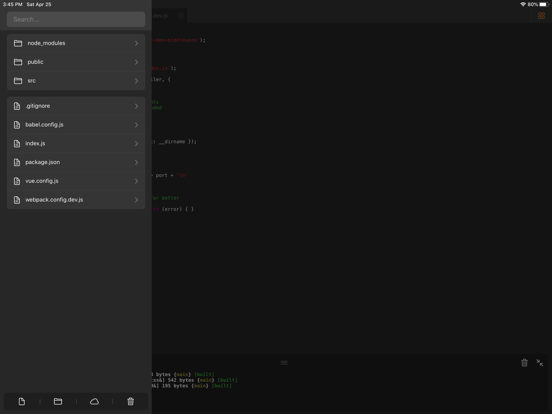Expand node_modules with its chevron
The image size is (552, 414).
136,43
